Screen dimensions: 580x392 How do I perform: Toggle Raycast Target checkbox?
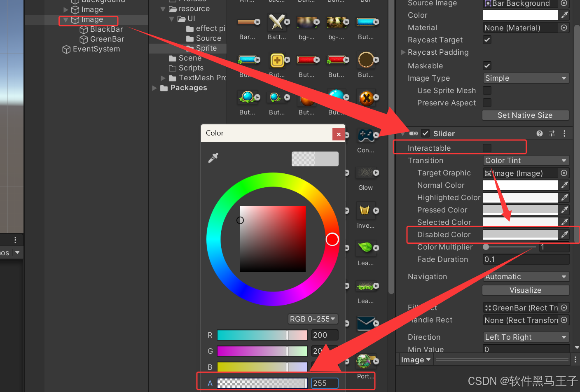[x=487, y=40]
